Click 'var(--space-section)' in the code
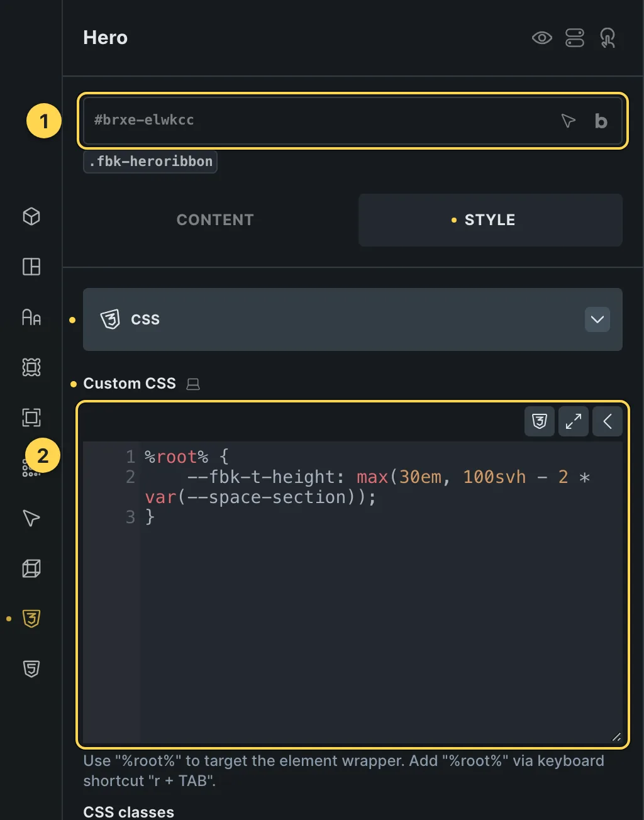 [255, 497]
